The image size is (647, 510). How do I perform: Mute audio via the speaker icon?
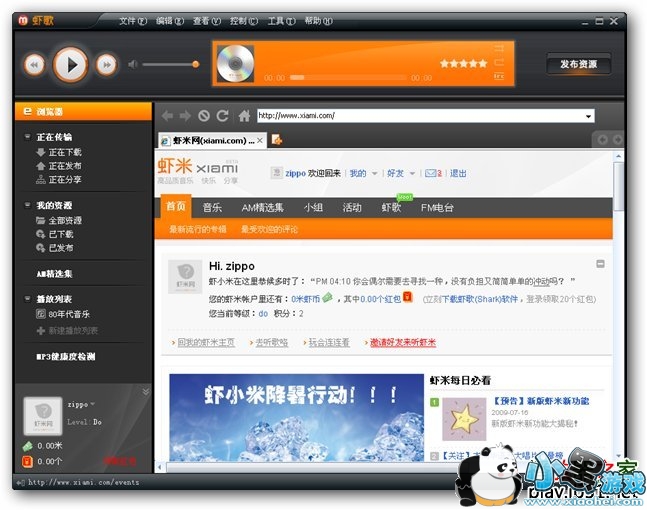pos(132,64)
